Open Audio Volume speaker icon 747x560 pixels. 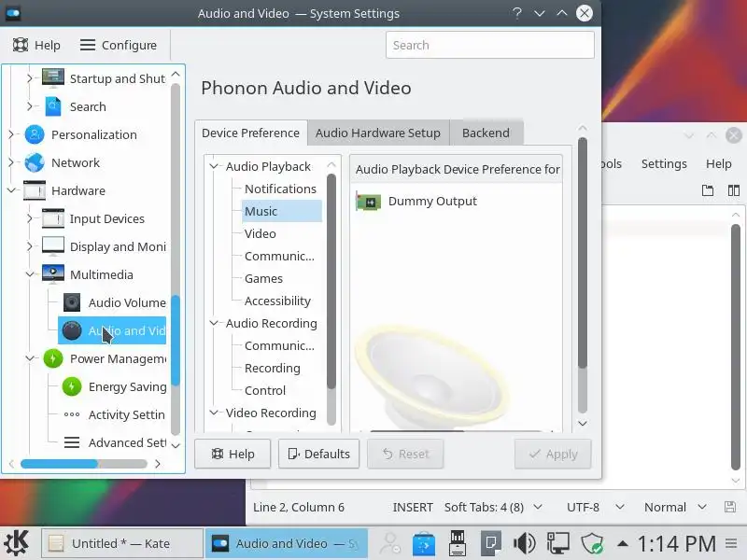pos(72,302)
